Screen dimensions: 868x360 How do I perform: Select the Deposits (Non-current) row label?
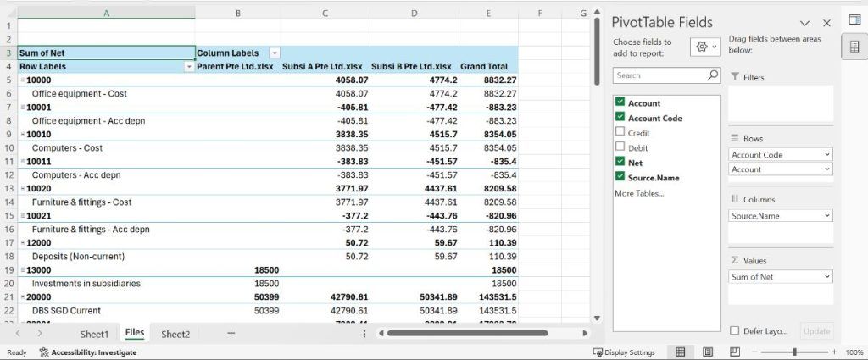78,257
